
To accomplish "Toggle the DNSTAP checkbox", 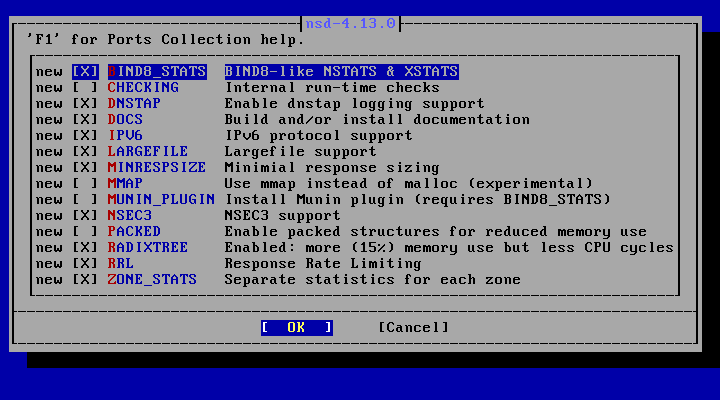I will click(85, 104).
